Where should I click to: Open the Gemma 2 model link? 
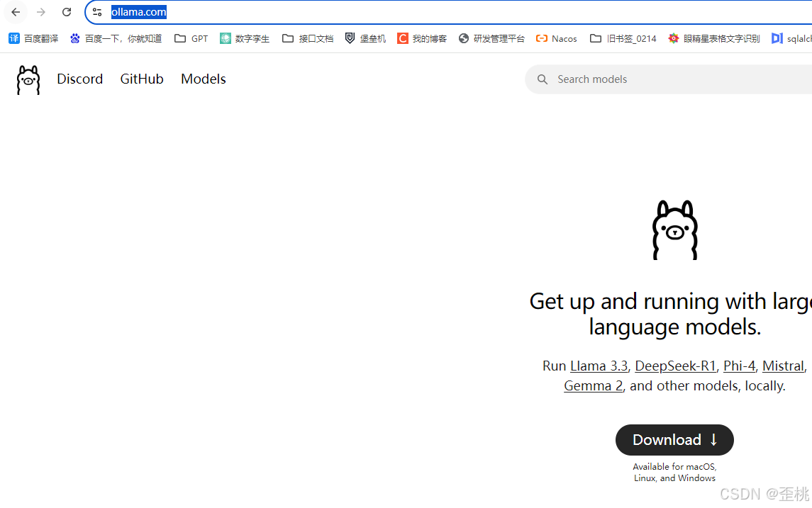[x=594, y=385]
